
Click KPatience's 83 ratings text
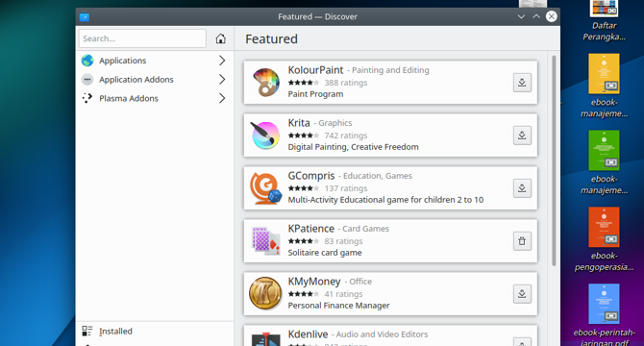point(343,241)
